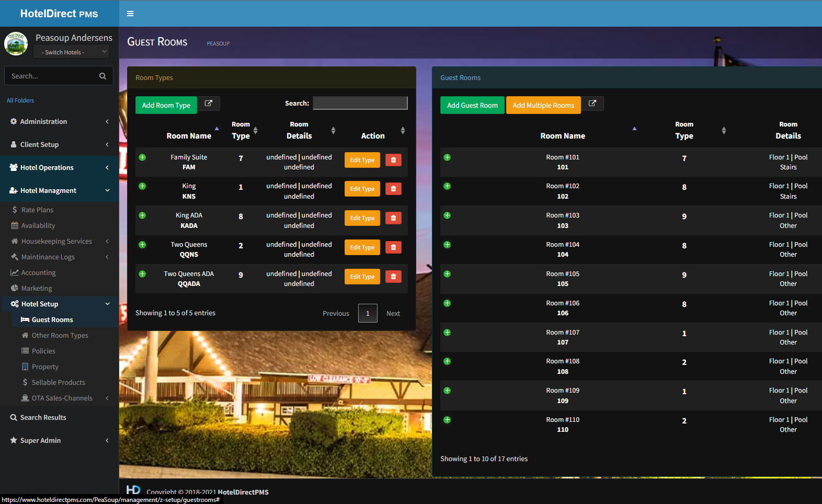Expand King room type row with plus icon
Screen dimensions: 822x504
coord(142,187)
